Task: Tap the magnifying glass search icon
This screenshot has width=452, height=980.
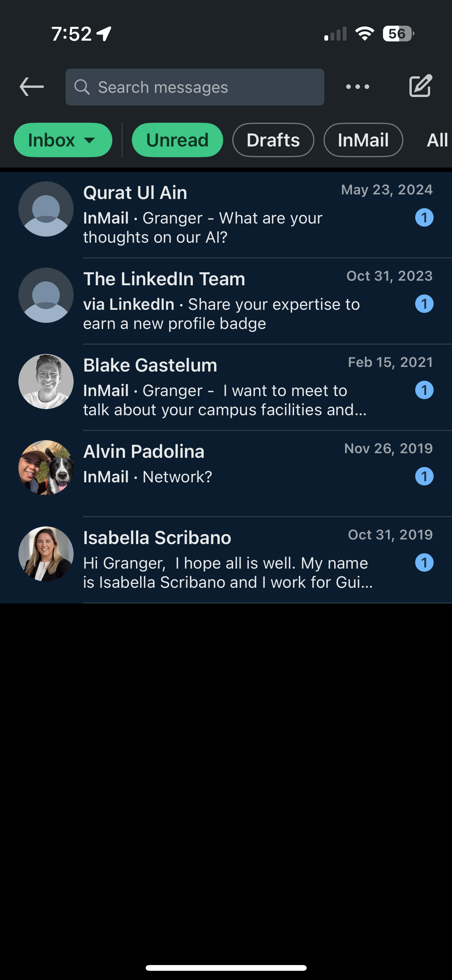Action: coord(82,87)
